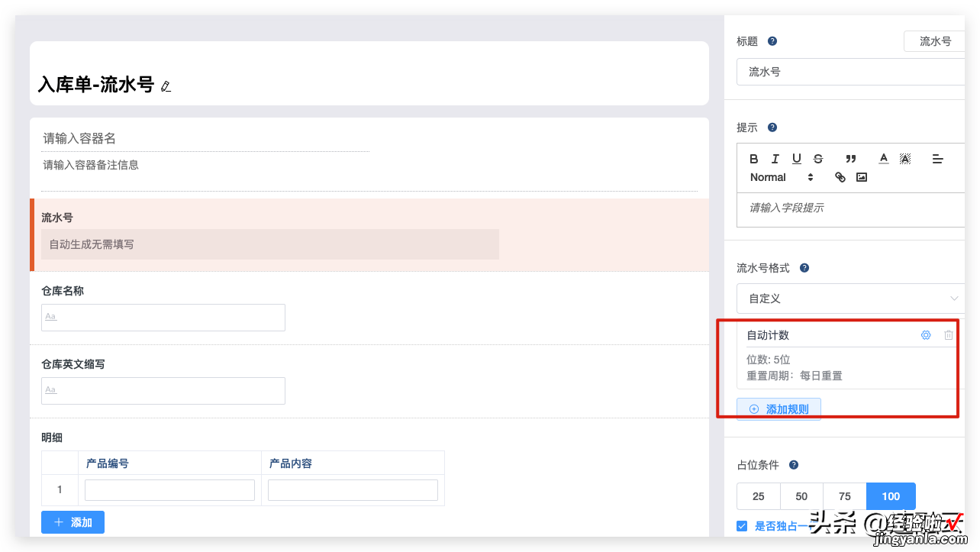Click row number 1 in 明细 table

tap(60, 490)
